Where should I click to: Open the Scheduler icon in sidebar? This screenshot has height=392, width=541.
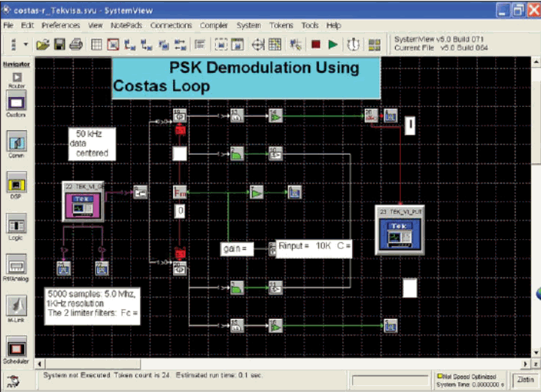(16, 348)
